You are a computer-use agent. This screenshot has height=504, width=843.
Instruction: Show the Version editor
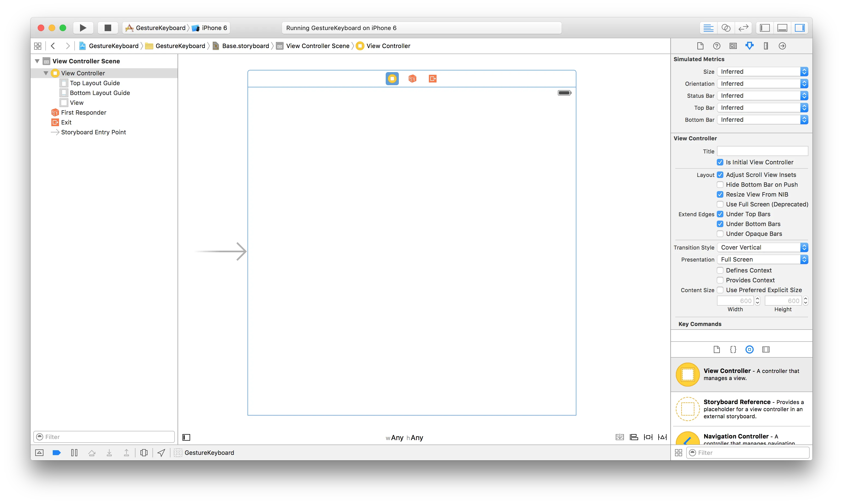(744, 28)
